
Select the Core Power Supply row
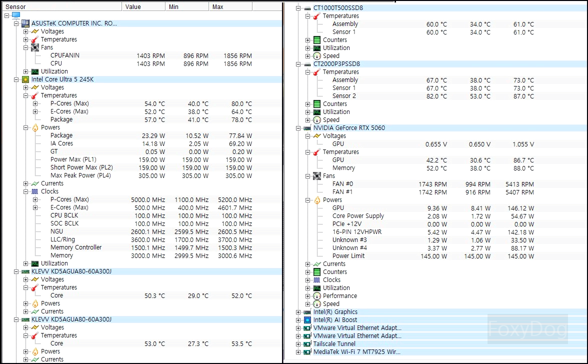coord(437,216)
